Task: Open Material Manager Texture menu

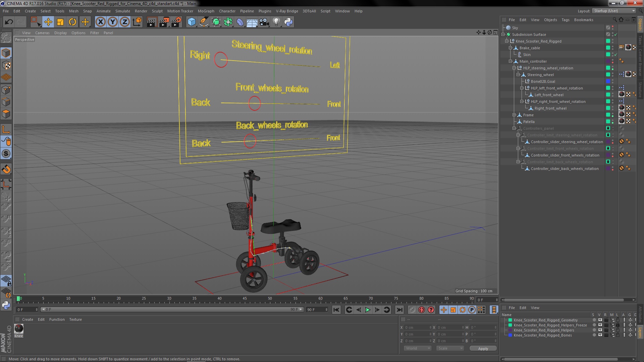Action: pyautogui.click(x=75, y=319)
